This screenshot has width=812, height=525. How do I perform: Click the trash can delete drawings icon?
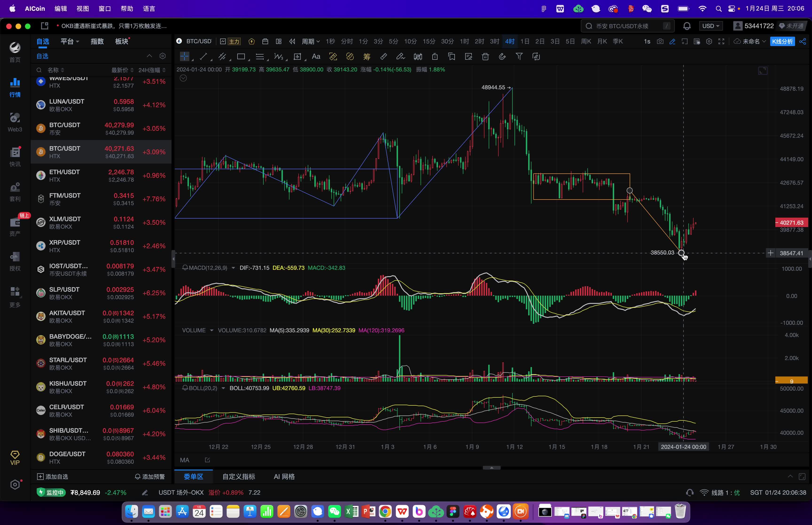click(x=485, y=57)
